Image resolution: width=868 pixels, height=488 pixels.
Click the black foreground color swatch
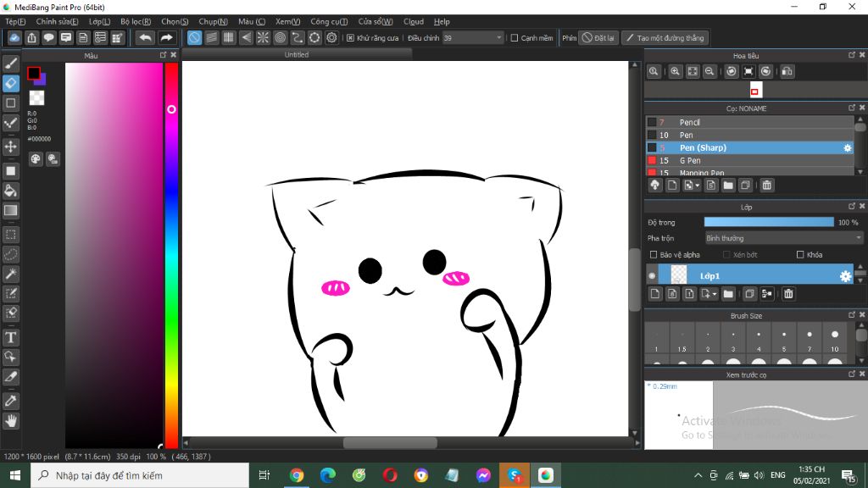(34, 73)
